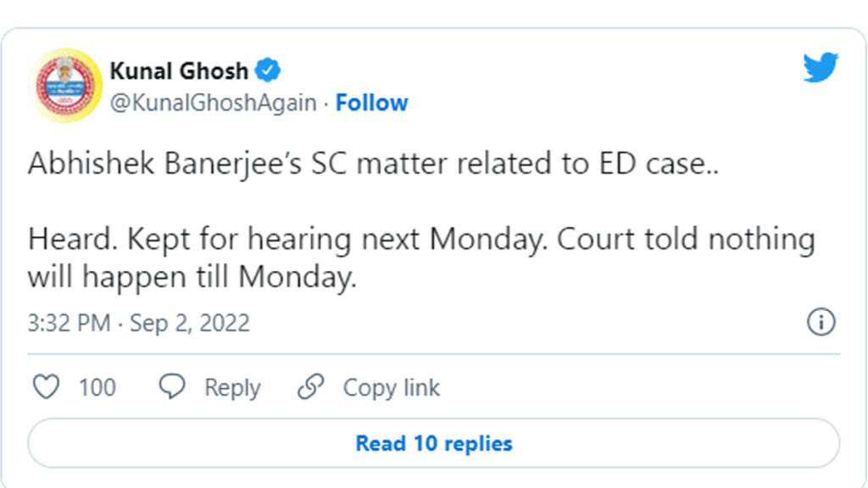Click the Reply text label
The image size is (868, 488).
click(x=232, y=388)
